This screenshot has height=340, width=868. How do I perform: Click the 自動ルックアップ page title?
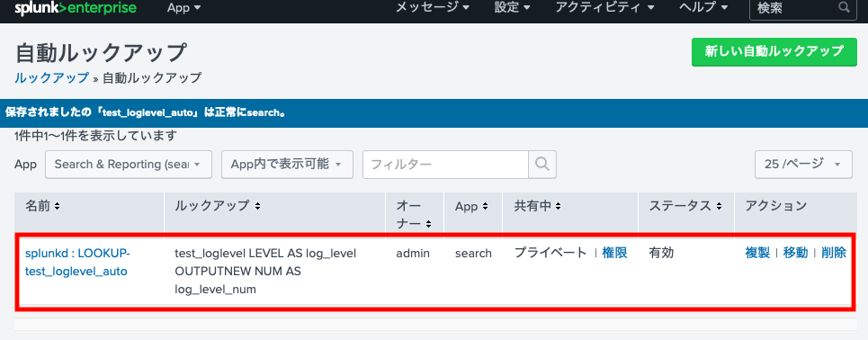[102, 52]
